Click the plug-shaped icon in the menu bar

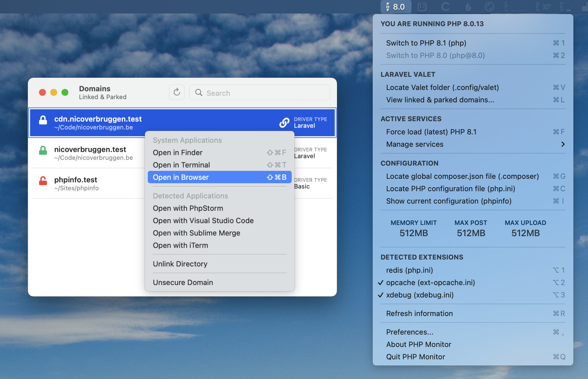[422, 7]
